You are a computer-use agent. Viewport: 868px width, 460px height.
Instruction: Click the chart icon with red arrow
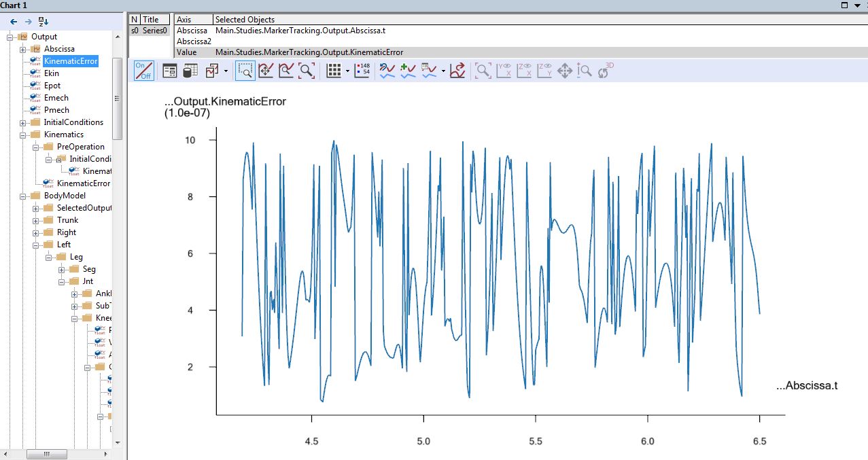[x=457, y=70]
